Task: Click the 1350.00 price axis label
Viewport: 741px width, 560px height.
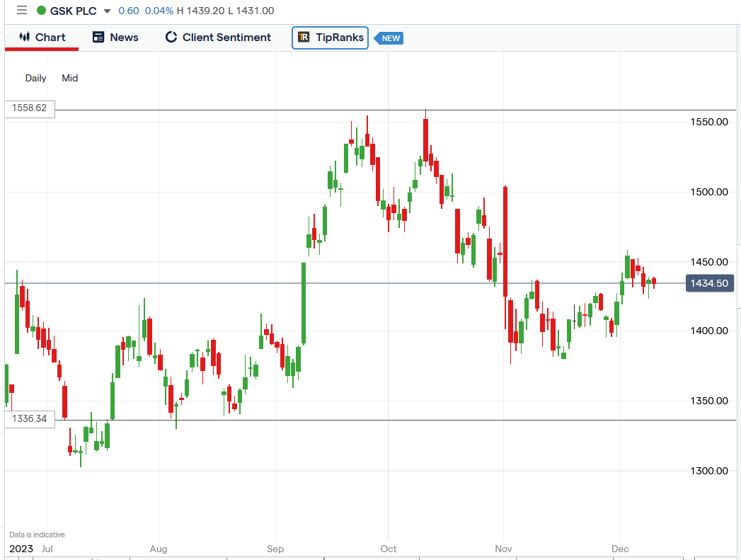Action: tap(709, 401)
